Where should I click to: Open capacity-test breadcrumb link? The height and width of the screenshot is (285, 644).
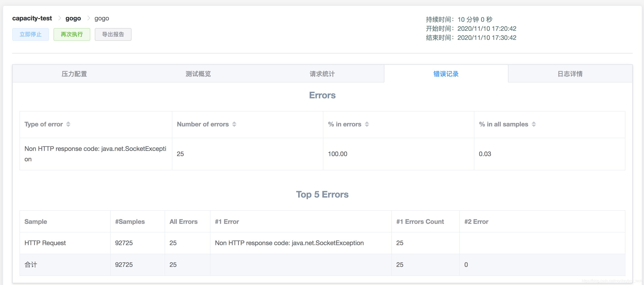[32, 18]
